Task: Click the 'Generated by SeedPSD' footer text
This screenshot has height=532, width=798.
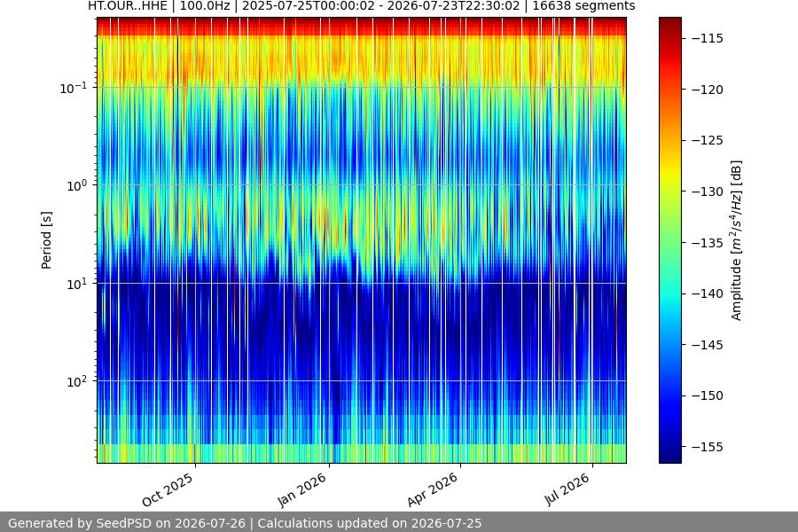Action: tap(245, 523)
